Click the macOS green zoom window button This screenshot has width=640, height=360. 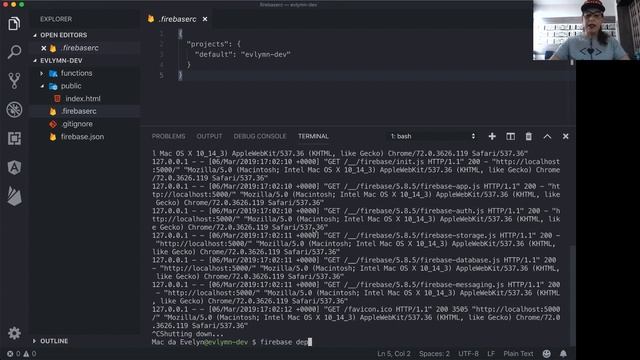tap(22, 4)
